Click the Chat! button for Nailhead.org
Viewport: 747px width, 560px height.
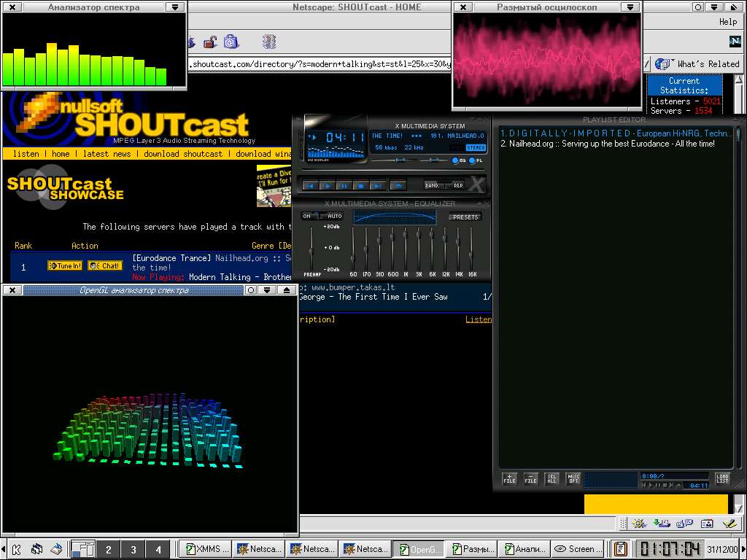coord(105,265)
